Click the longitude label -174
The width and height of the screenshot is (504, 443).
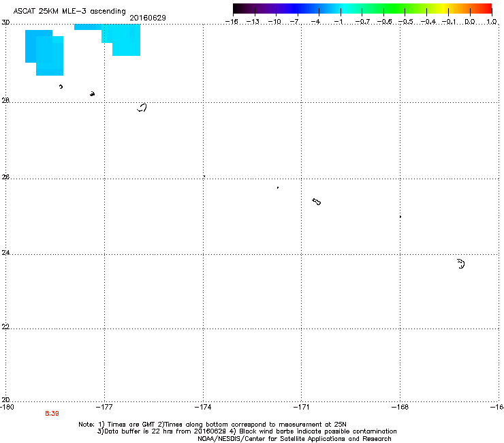coord(203,407)
